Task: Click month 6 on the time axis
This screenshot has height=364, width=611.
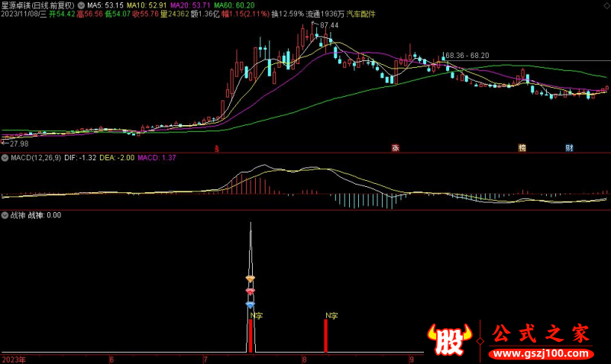Action: point(112,359)
